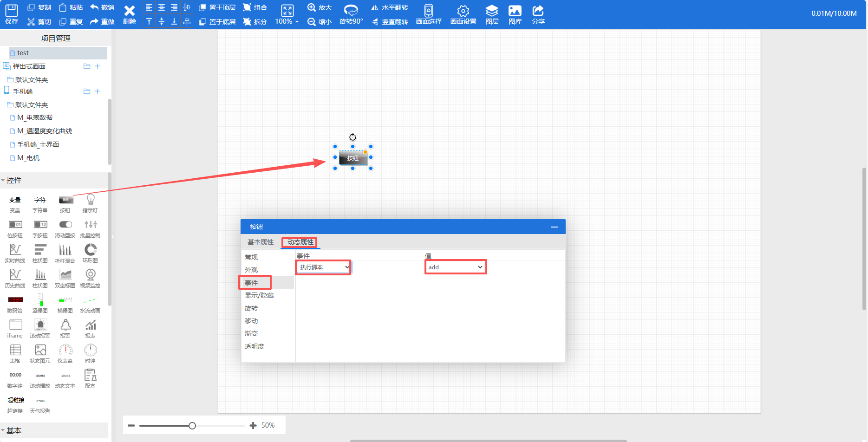Select 显示/隐藏 in the property list
Screen dimensions: 868x442
point(259,296)
